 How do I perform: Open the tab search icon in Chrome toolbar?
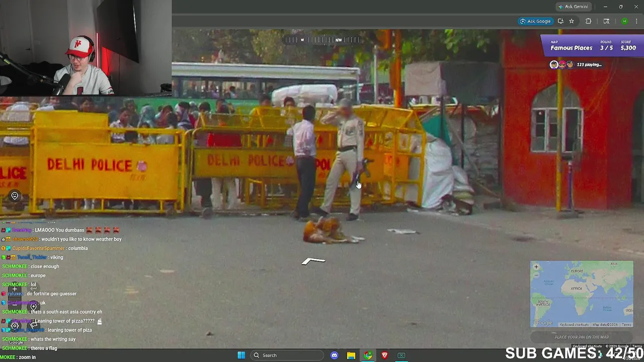point(606,21)
